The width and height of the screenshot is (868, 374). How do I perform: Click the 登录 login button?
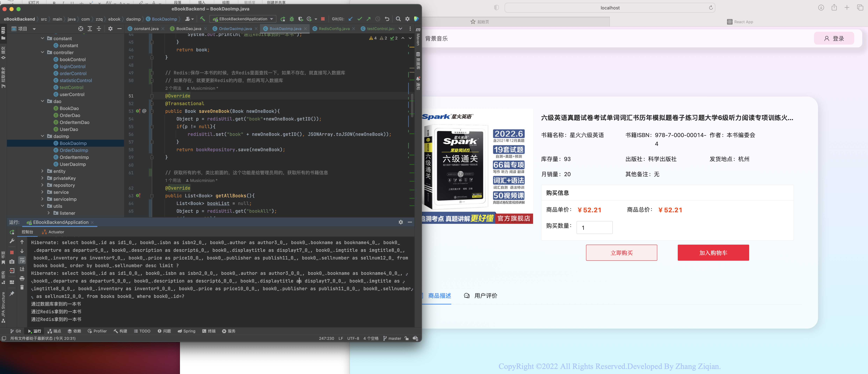[x=834, y=38]
